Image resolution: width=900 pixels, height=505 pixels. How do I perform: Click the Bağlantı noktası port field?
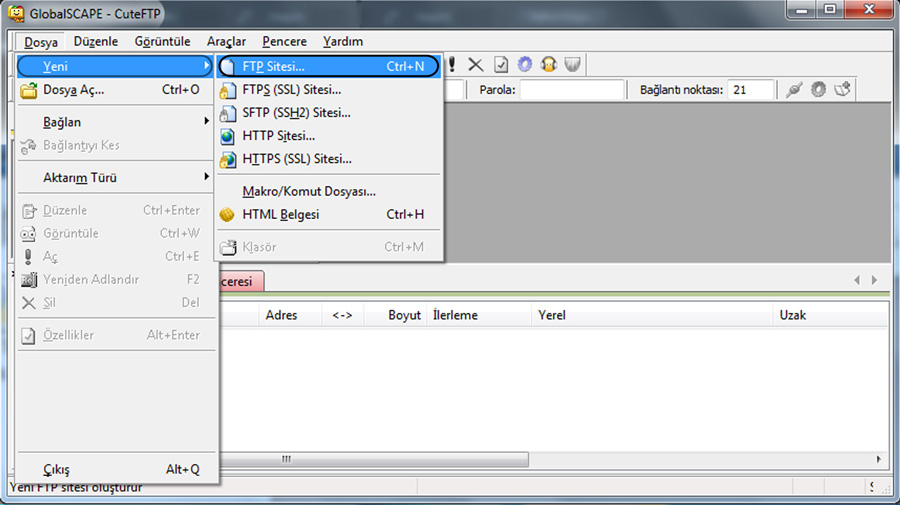750,90
